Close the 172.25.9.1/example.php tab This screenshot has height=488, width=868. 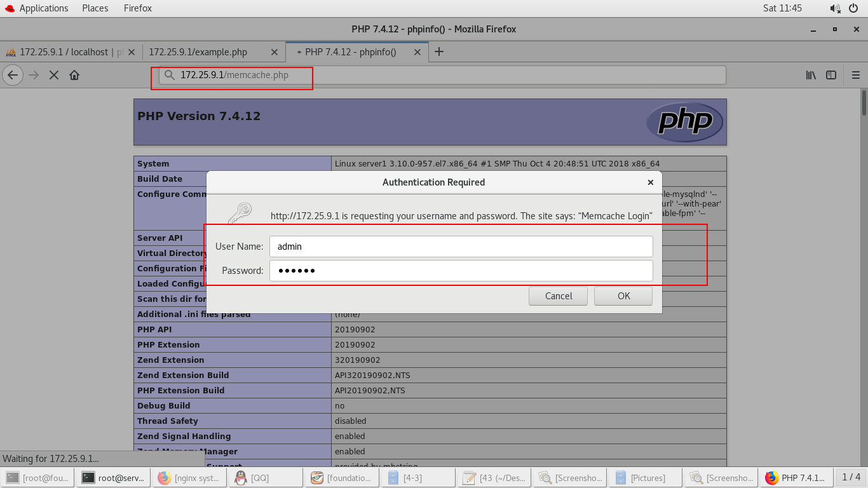tap(275, 52)
